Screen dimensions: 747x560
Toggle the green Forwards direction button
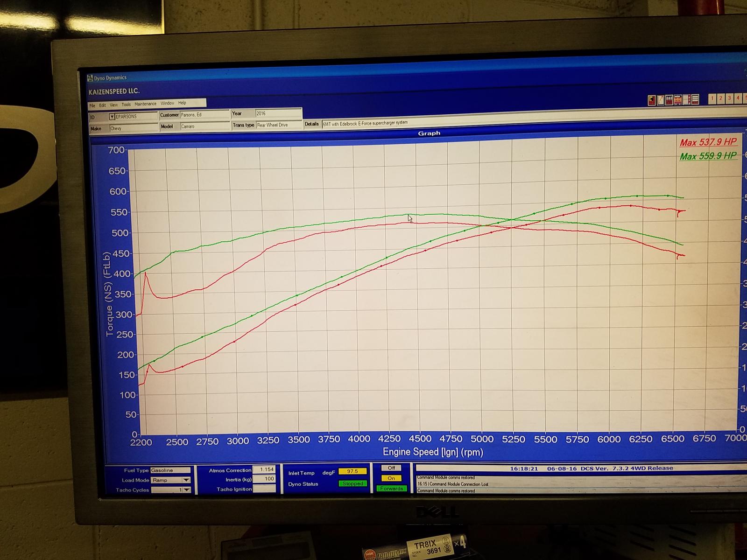[391, 489]
